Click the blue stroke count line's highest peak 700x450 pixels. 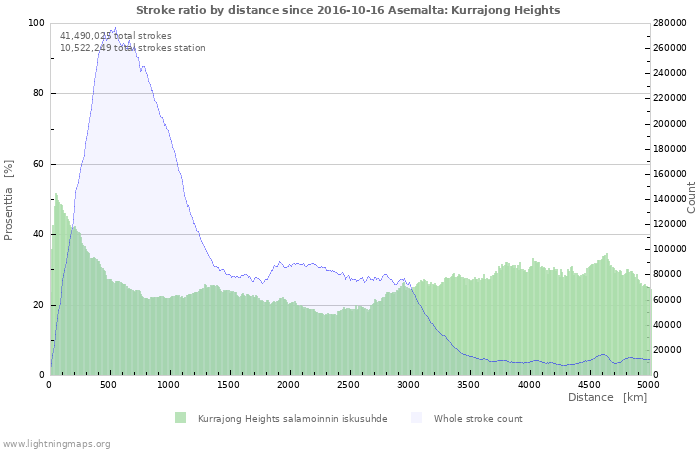pyautogui.click(x=115, y=28)
